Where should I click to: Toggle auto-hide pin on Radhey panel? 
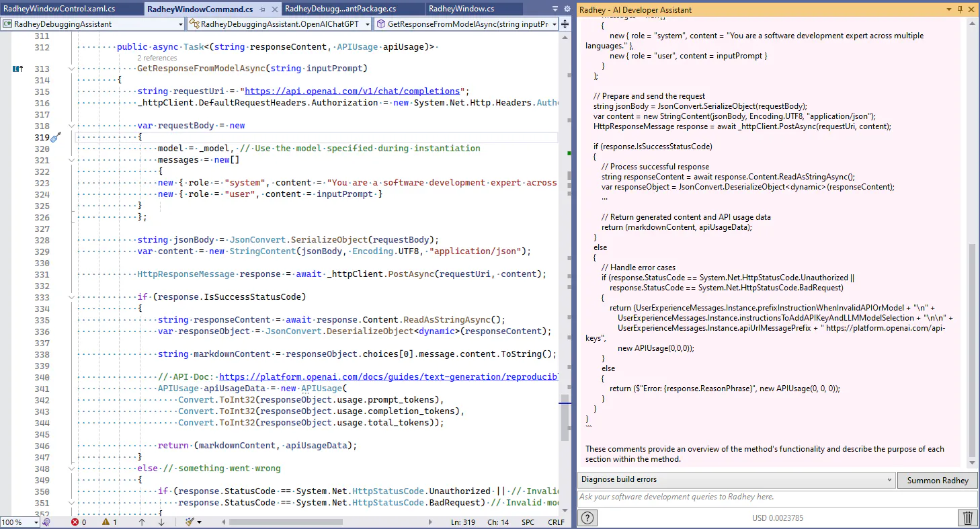[959, 9]
